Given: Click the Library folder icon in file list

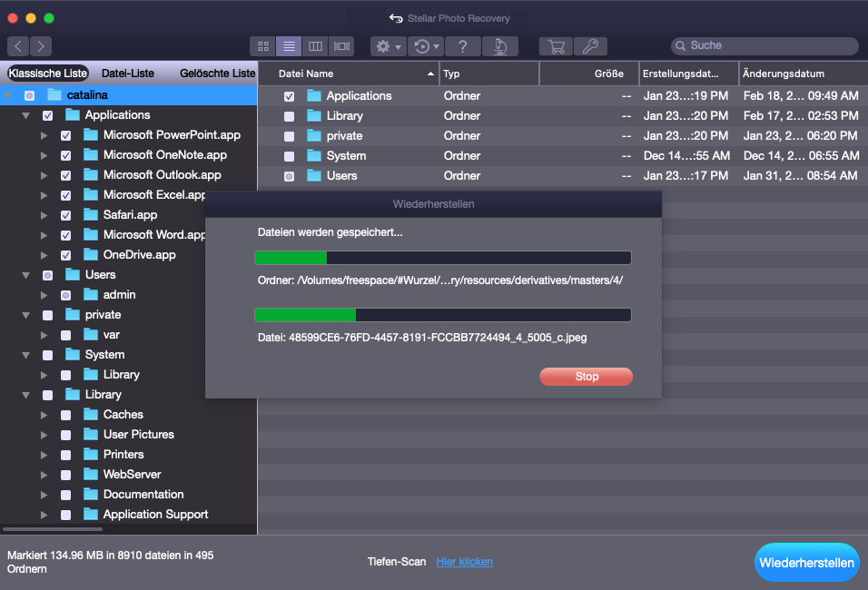Looking at the screenshot, I should point(314,115).
